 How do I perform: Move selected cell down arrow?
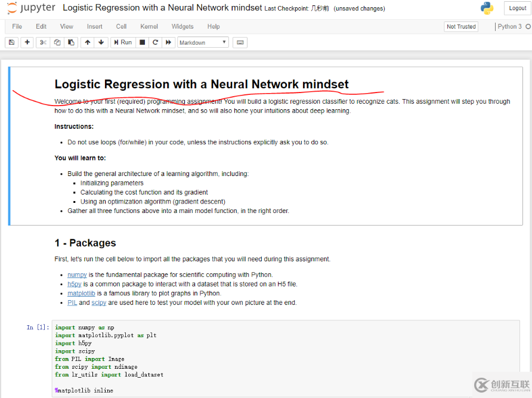click(x=101, y=42)
